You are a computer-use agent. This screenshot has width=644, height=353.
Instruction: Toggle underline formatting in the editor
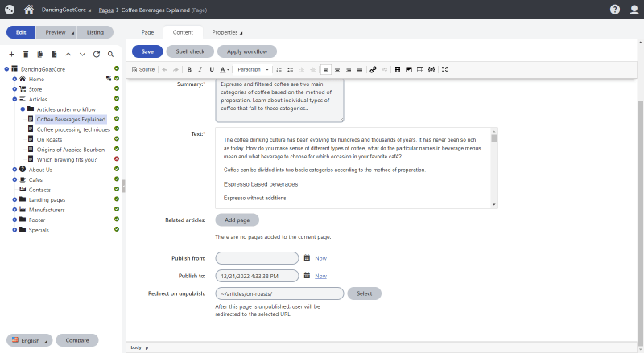pyautogui.click(x=212, y=70)
